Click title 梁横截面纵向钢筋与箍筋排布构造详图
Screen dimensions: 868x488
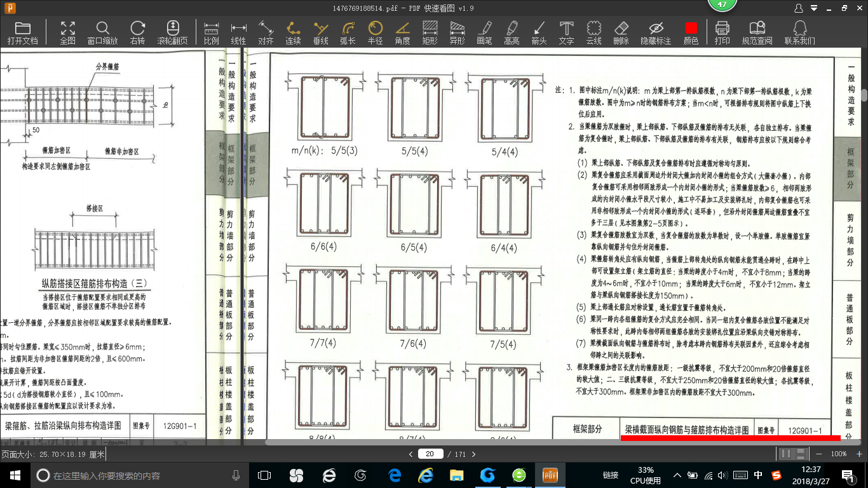coord(687,430)
